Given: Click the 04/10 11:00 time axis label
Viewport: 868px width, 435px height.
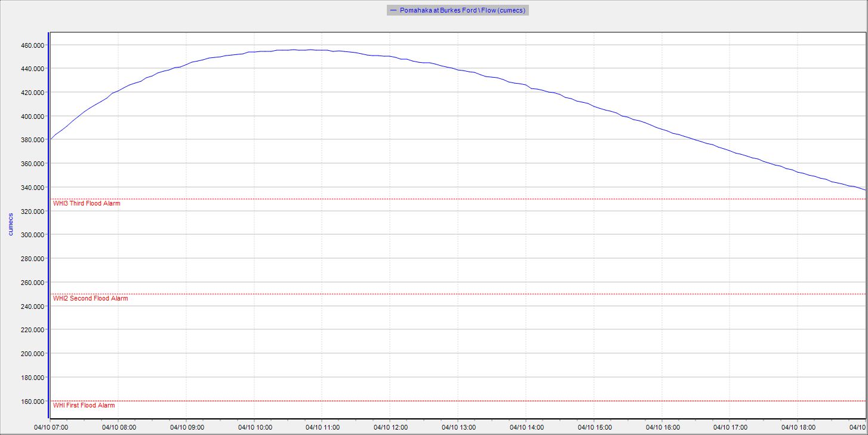Looking at the screenshot, I should coord(322,427).
